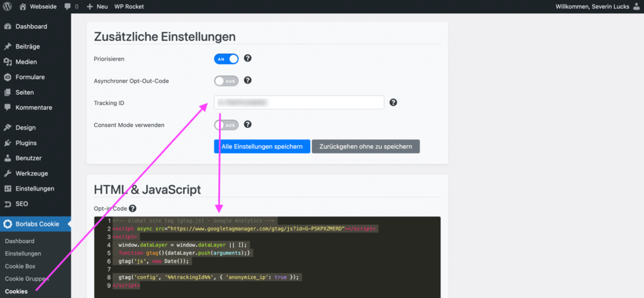Click help icon beside Asynchroner Opt-Out-Code
The height and width of the screenshot is (298, 644).
248,80
